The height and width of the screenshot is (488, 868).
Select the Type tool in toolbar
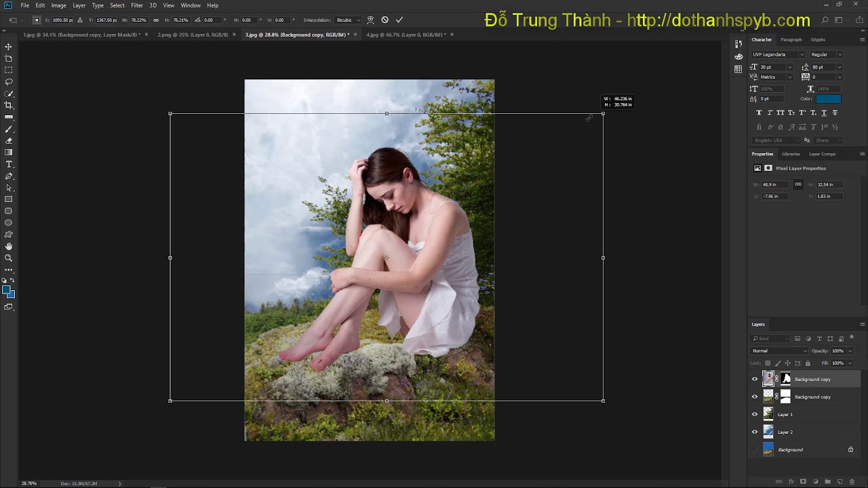[9, 165]
